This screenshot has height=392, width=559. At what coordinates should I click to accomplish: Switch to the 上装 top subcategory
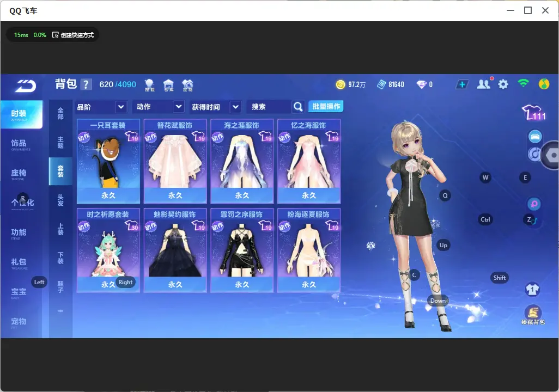[60, 229]
